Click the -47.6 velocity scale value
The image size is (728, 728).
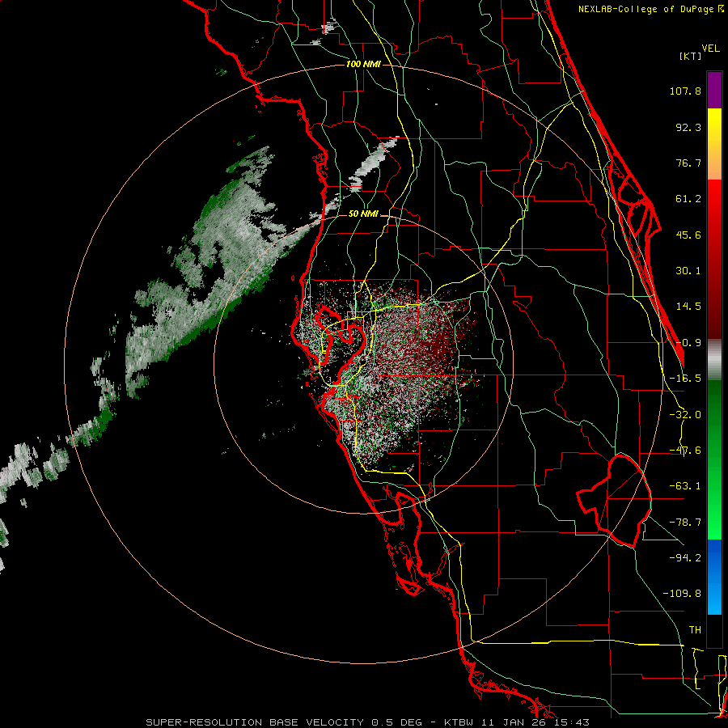685,451
